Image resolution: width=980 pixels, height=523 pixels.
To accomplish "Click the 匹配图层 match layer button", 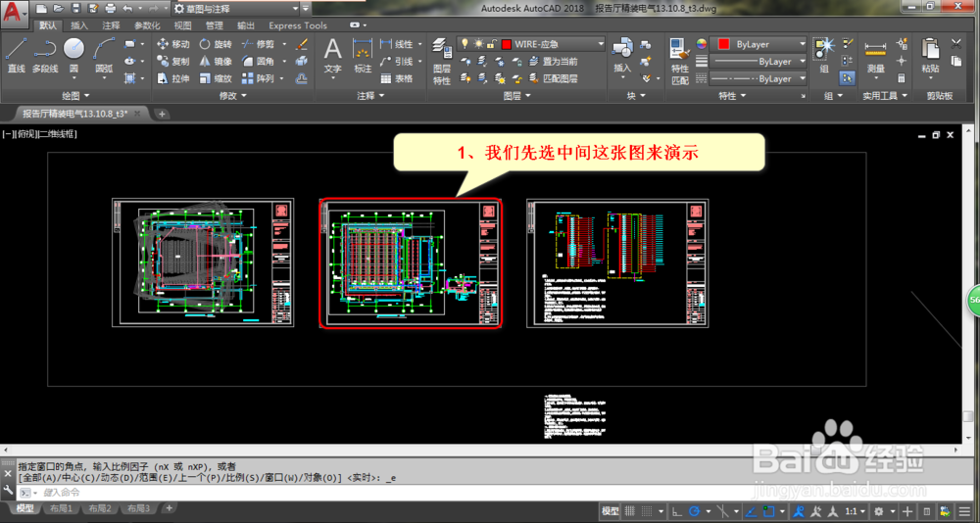I will (553, 78).
